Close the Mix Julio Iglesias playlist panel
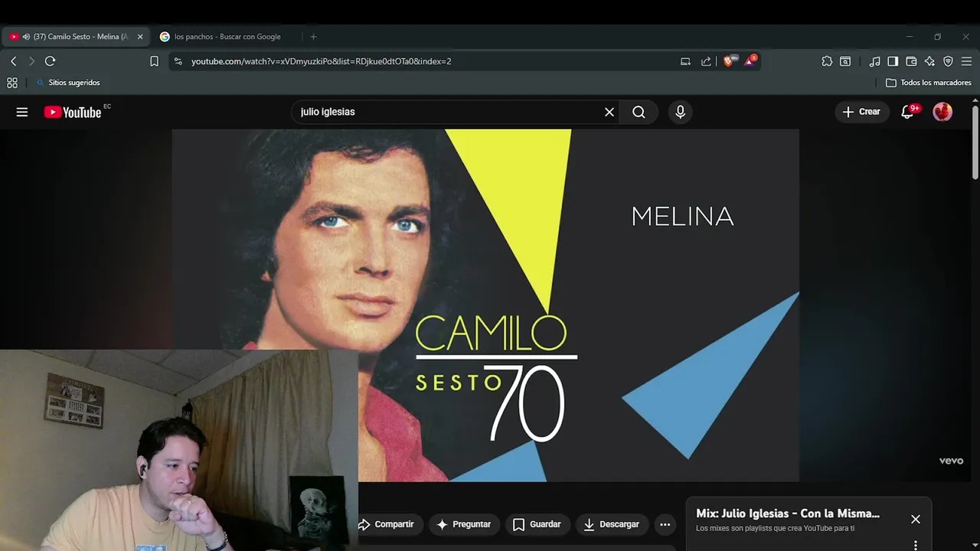The width and height of the screenshot is (980, 551). point(916,519)
